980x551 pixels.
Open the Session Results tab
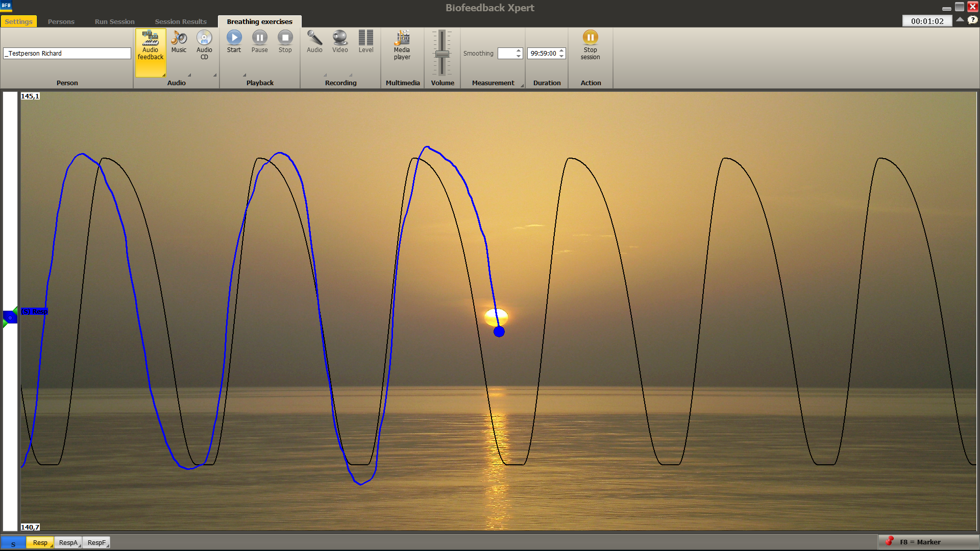181,21
